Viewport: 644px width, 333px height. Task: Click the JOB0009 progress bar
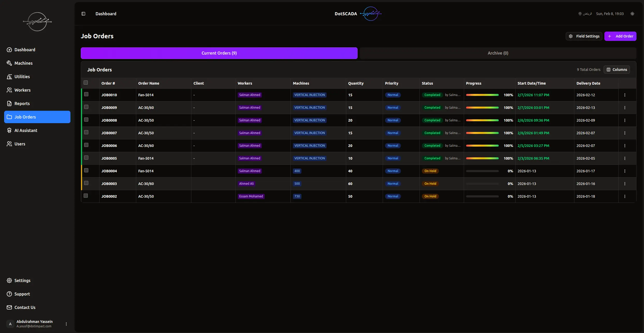pyautogui.click(x=482, y=108)
